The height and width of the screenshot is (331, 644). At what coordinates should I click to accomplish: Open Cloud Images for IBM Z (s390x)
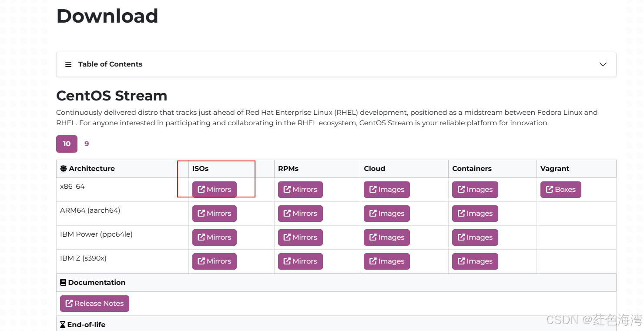point(387,261)
